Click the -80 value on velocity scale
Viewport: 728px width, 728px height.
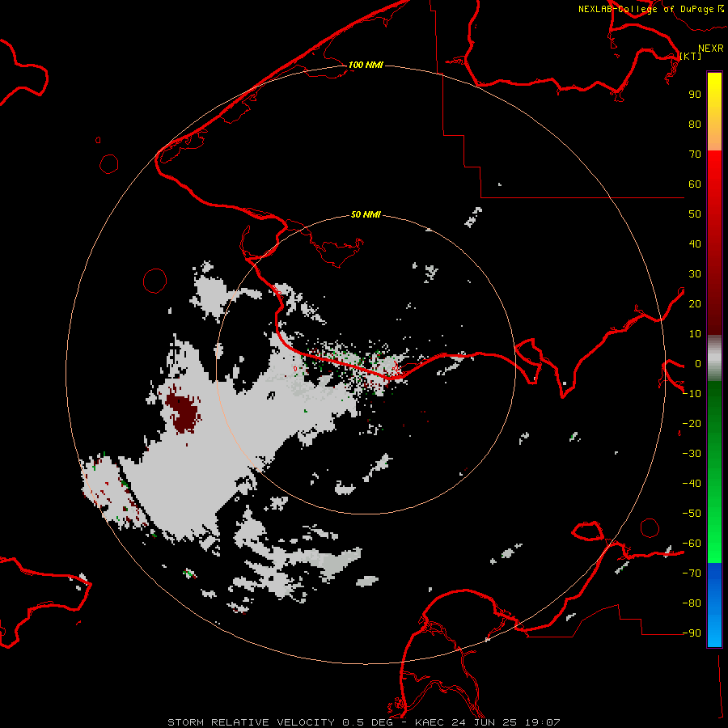coord(692,603)
